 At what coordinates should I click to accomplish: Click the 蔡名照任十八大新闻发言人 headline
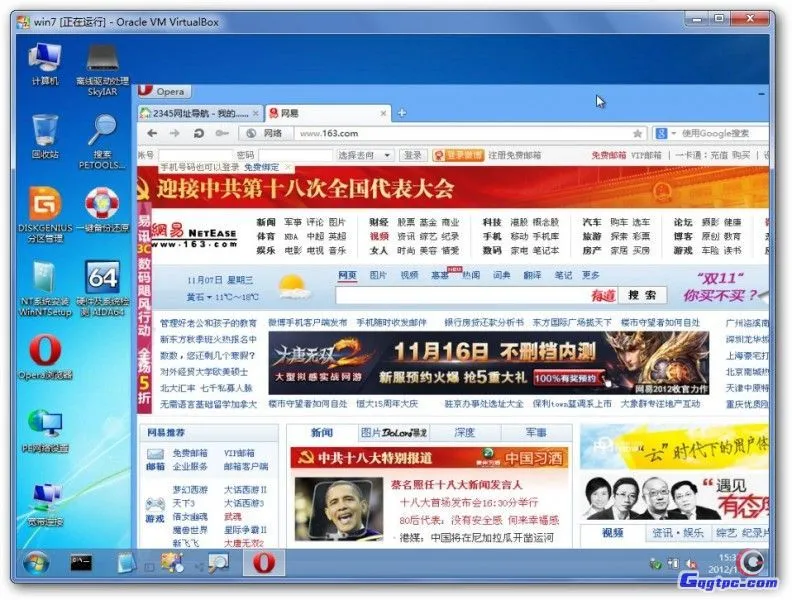456,485
